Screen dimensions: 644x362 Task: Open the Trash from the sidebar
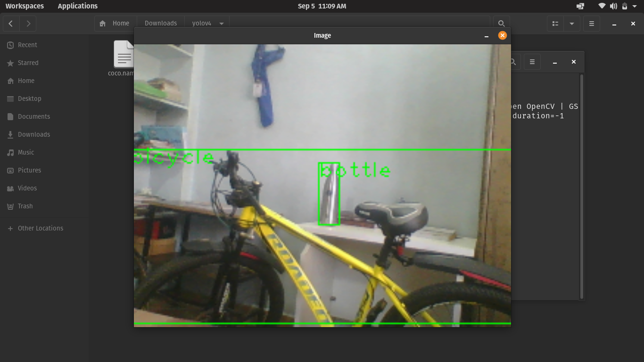(26, 206)
